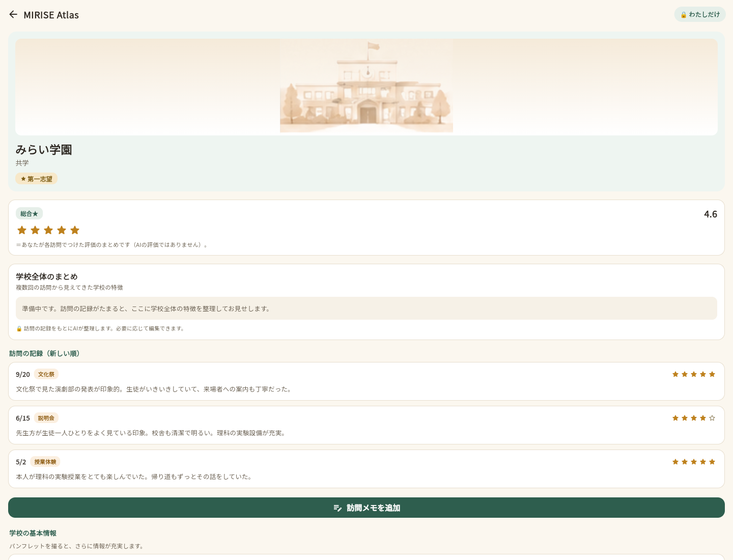Open the 6/15 説明会 visit record

[366, 425]
